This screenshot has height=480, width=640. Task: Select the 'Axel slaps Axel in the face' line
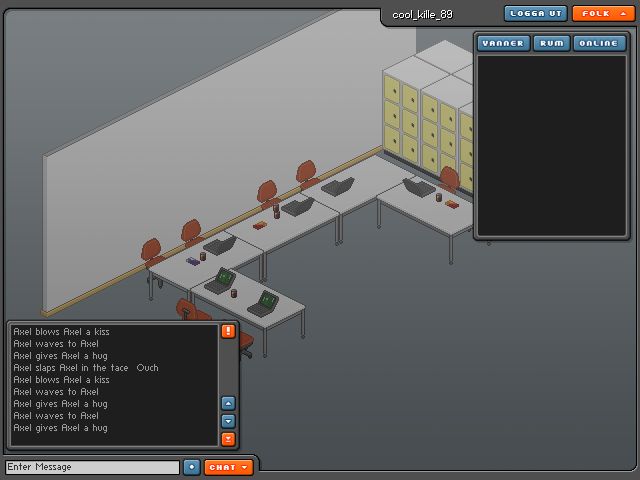pos(71,368)
